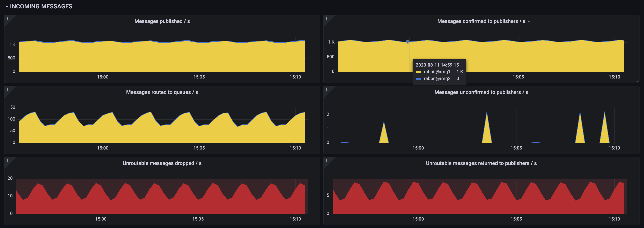Click yellow rabbit@rmq1 swatch in tooltip
The image size is (644, 228).
(x=418, y=72)
